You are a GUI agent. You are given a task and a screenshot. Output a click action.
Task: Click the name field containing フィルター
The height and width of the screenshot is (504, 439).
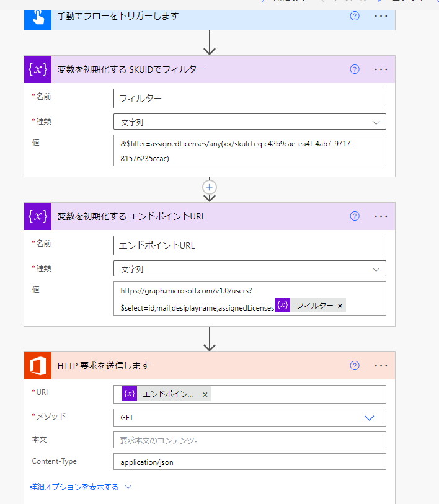pos(249,99)
